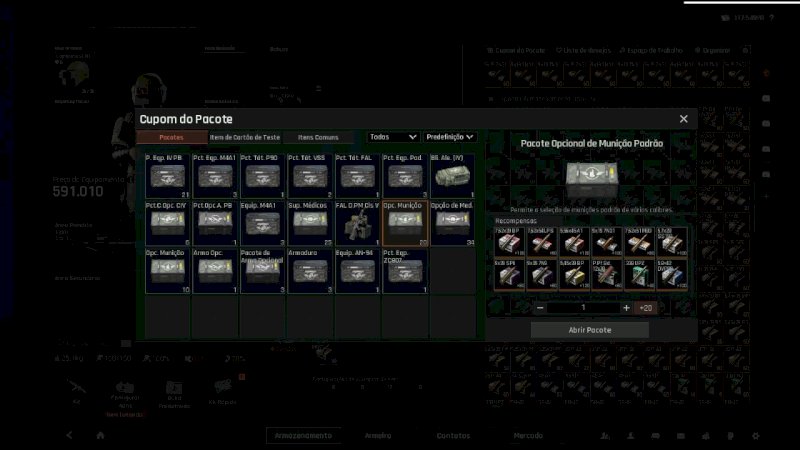
Task: Open the Contatos tab in the bottom bar
Action: pos(453,436)
